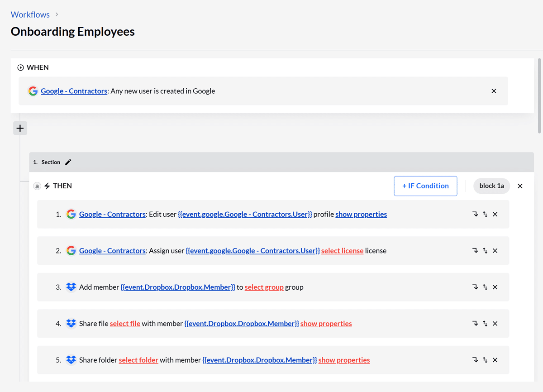Remove step 4 Share file action
543x392 pixels.
click(x=495, y=324)
